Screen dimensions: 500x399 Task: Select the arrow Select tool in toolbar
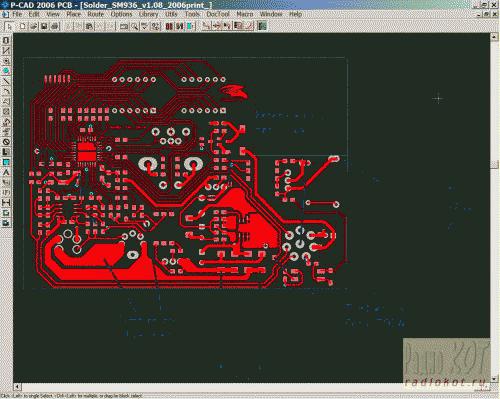click(x=9, y=26)
